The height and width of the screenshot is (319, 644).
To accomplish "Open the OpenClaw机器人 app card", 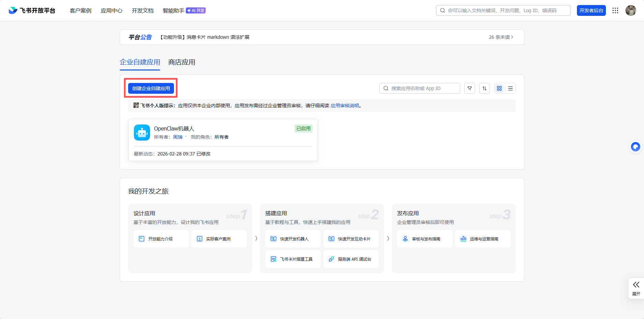I will 223,140.
